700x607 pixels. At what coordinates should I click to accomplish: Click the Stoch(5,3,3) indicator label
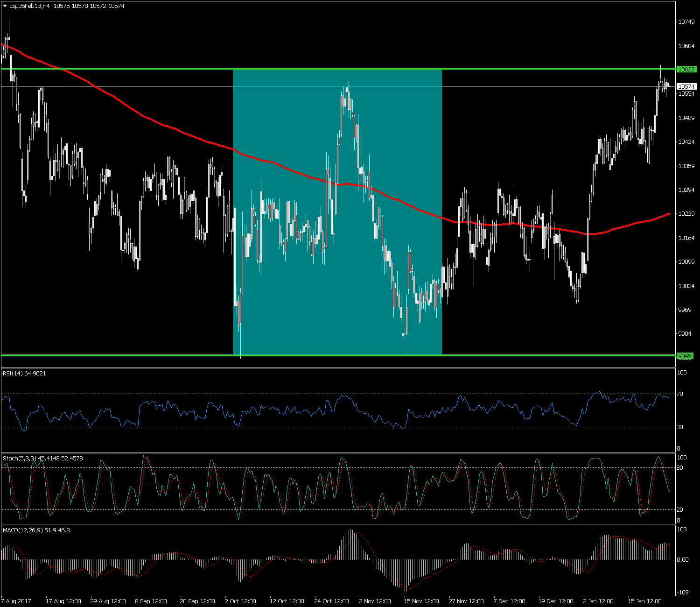pyautogui.click(x=42, y=459)
